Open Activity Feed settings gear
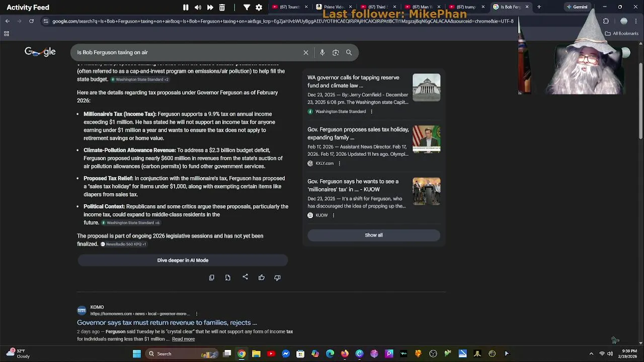The width and height of the screenshot is (644, 362). tap(259, 8)
